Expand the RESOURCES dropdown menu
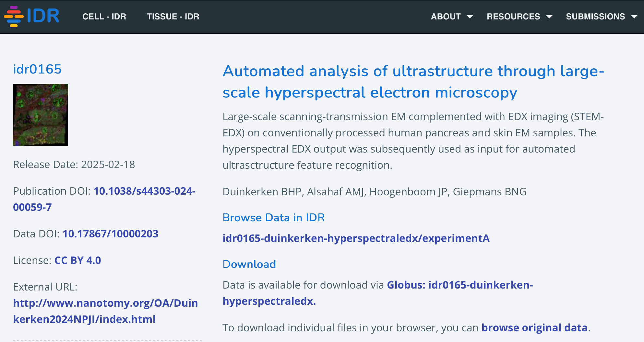Viewport: 644px width, 342px height. [513, 17]
